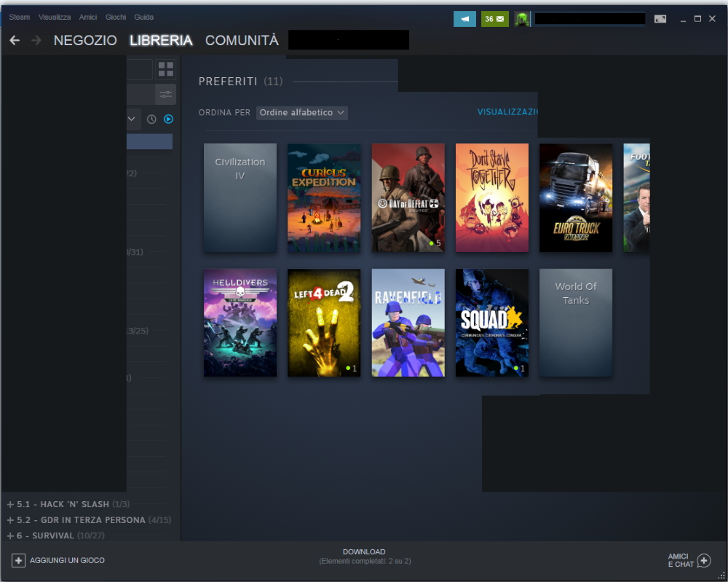Open the library filters icon
Viewport: 728px width, 582px height.
click(165, 93)
